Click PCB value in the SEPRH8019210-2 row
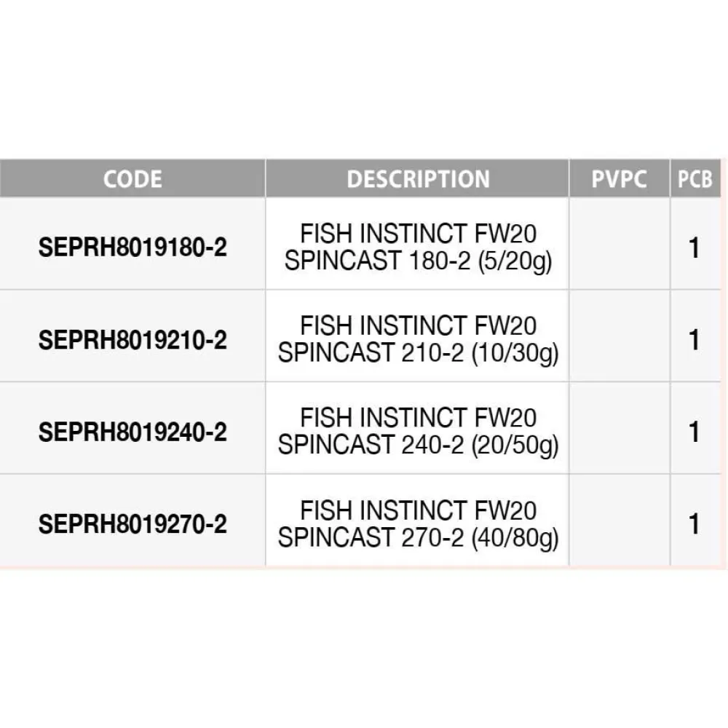The image size is (728, 728). click(x=694, y=340)
